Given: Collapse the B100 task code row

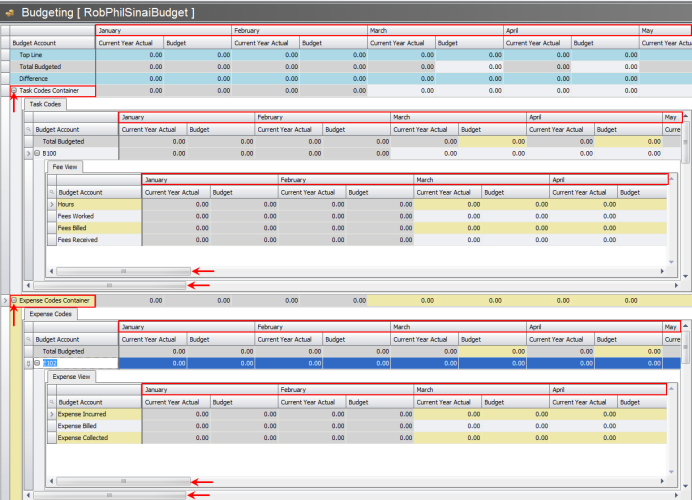Looking at the screenshot, I should click(36, 154).
